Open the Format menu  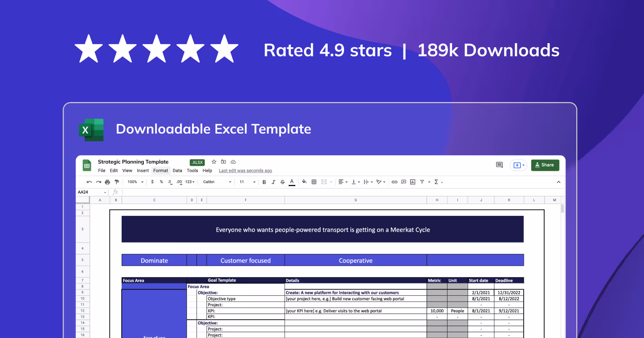click(x=161, y=171)
